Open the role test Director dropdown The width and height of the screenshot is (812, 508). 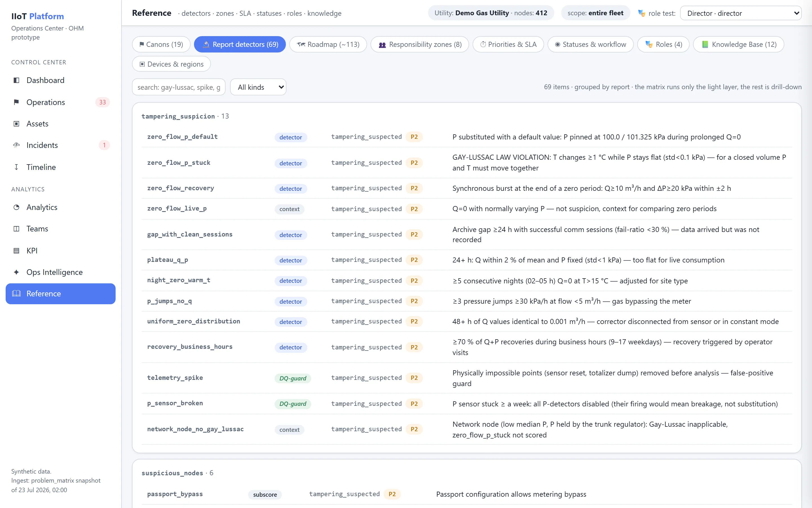[x=741, y=14]
